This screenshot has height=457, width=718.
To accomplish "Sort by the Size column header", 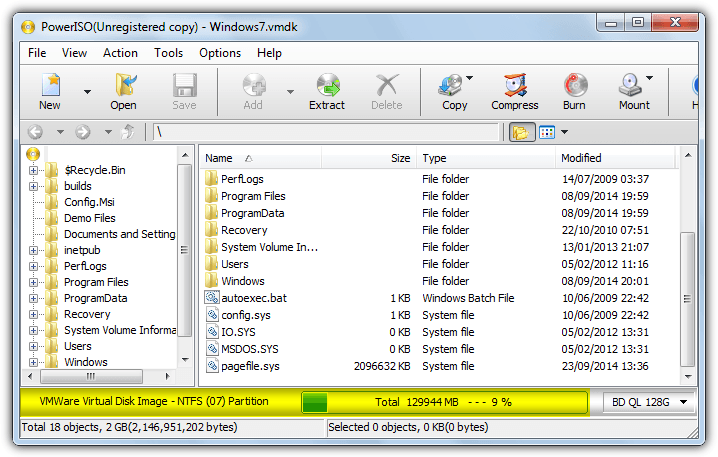I will (x=369, y=158).
